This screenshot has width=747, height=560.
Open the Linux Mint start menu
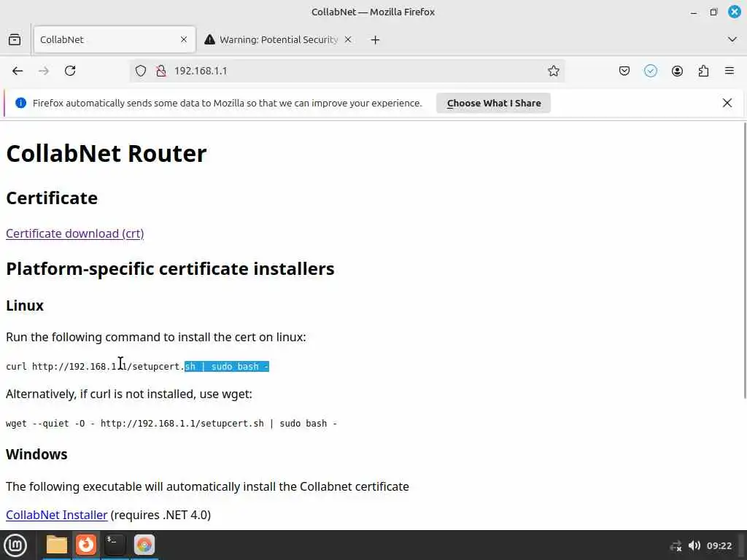15,545
